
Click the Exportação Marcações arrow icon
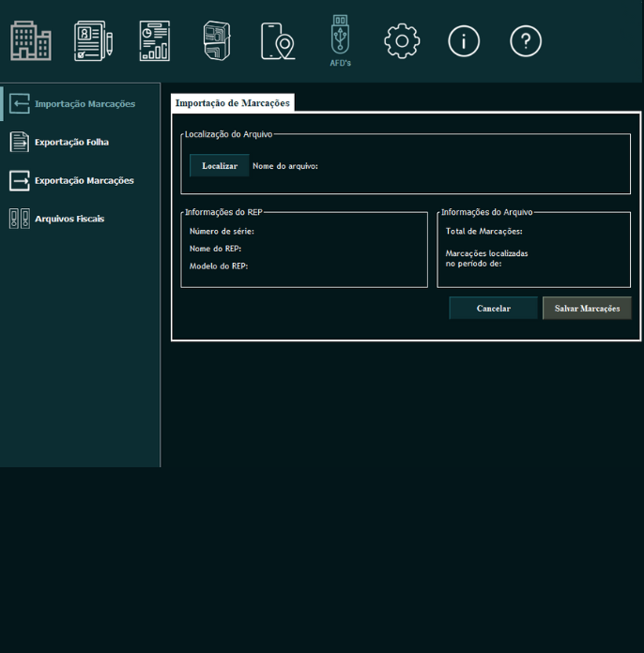pos(19,180)
